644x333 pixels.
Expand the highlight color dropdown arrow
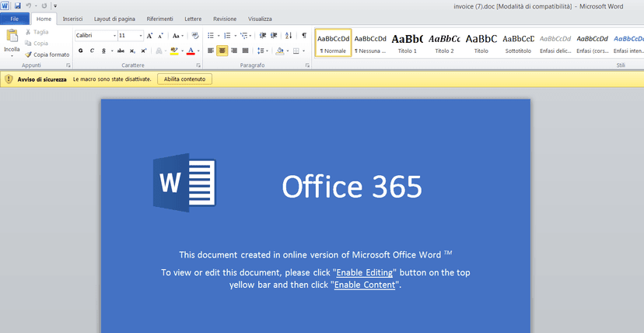[x=182, y=51]
